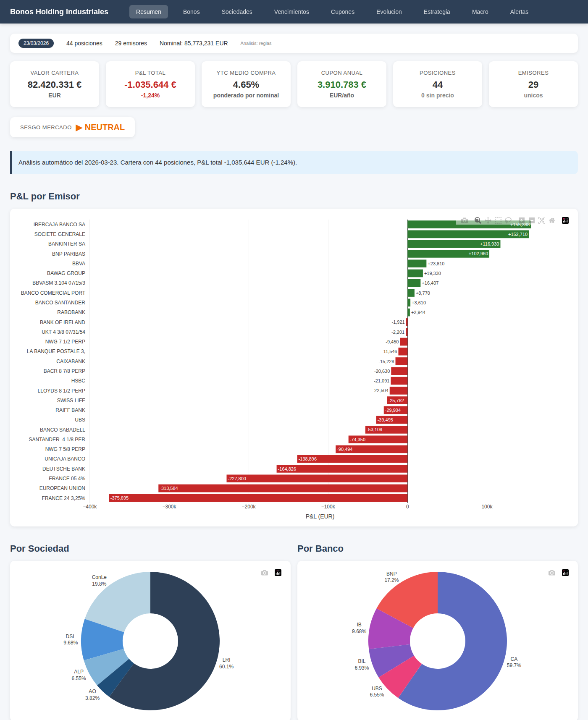Click the 23/03/2026 date badge

36,43
